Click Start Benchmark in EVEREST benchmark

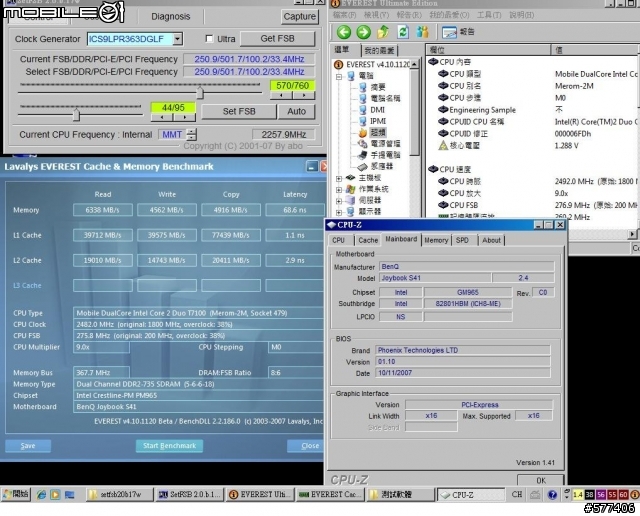click(169, 446)
